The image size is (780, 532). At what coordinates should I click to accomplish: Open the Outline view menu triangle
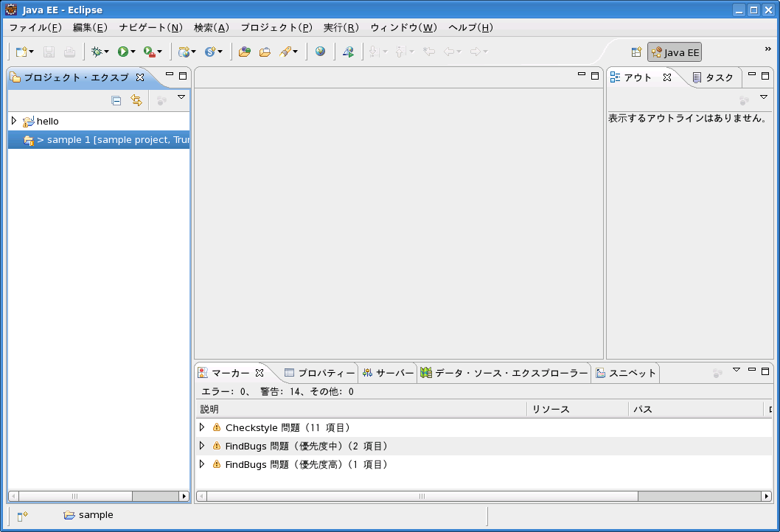pyautogui.click(x=764, y=97)
